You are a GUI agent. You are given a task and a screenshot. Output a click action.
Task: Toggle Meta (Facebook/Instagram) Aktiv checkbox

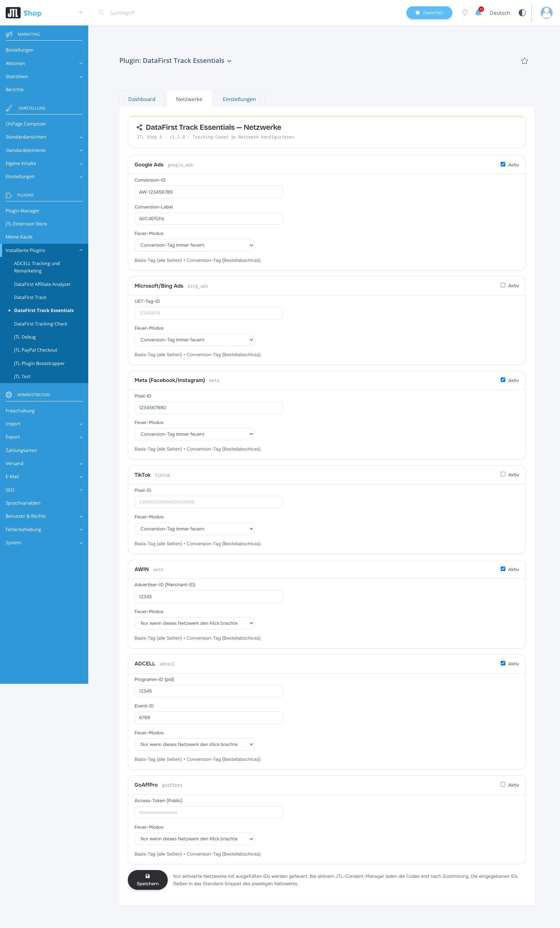(503, 380)
